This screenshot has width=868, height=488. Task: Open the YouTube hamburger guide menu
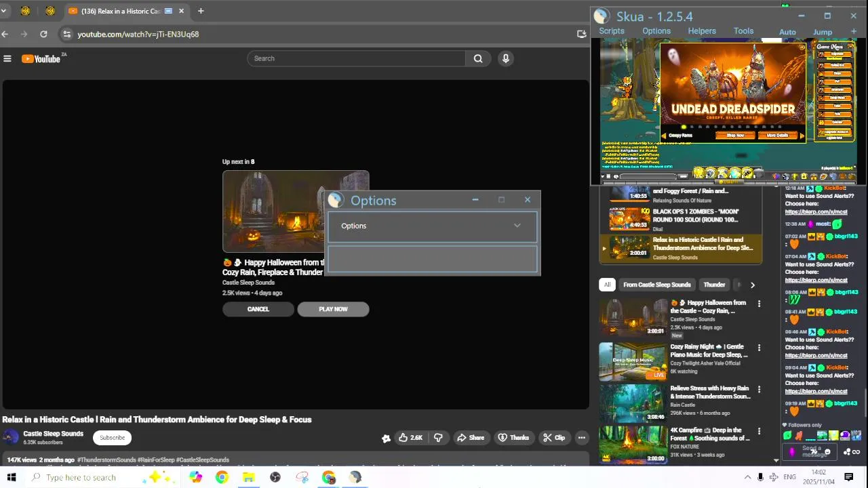[7, 58]
